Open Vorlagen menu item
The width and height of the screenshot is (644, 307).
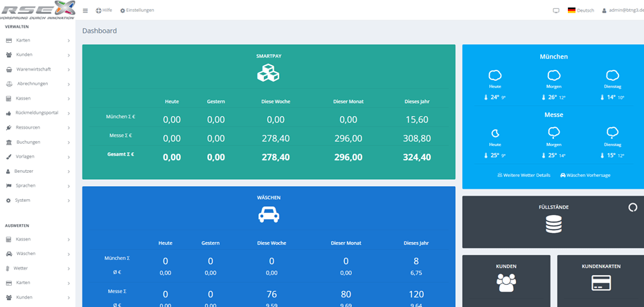tap(37, 156)
